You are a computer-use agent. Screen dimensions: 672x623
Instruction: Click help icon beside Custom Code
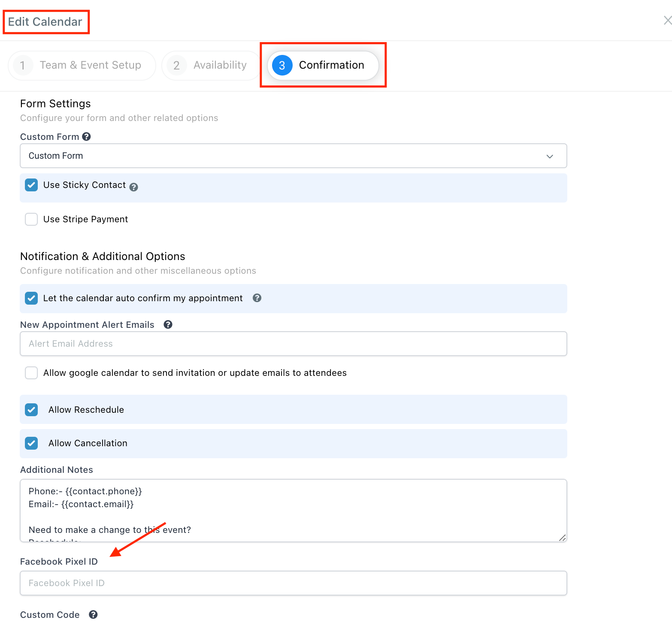pyautogui.click(x=93, y=614)
